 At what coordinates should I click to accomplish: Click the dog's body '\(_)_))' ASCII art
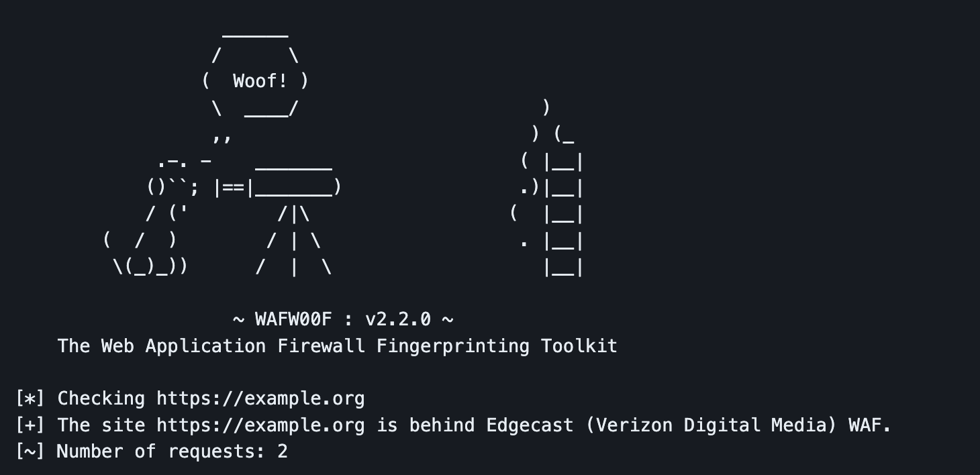(150, 267)
